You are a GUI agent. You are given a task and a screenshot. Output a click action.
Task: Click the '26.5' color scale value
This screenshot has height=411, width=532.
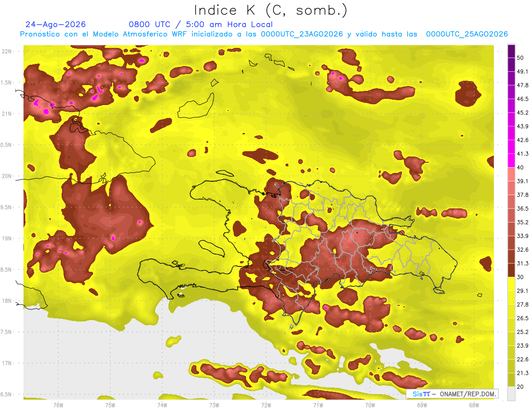pyautogui.click(x=523, y=318)
